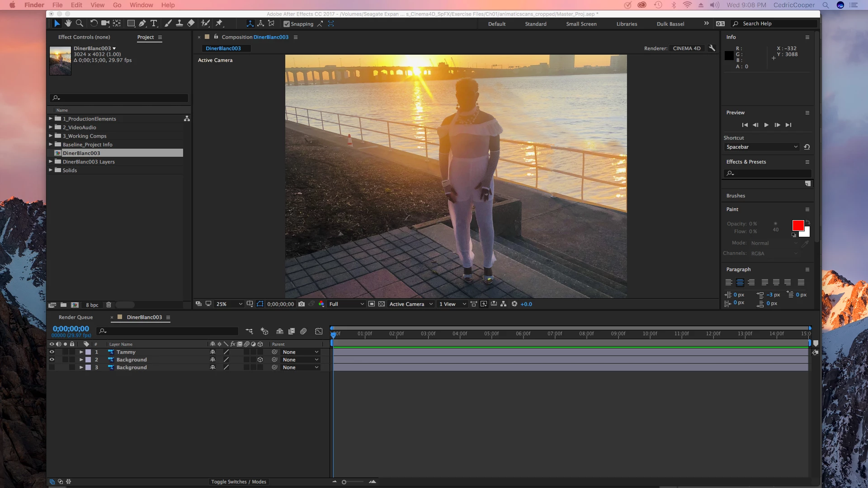Switch to the Small Screen workspace
Screen dimensions: 868x488
pos(581,24)
